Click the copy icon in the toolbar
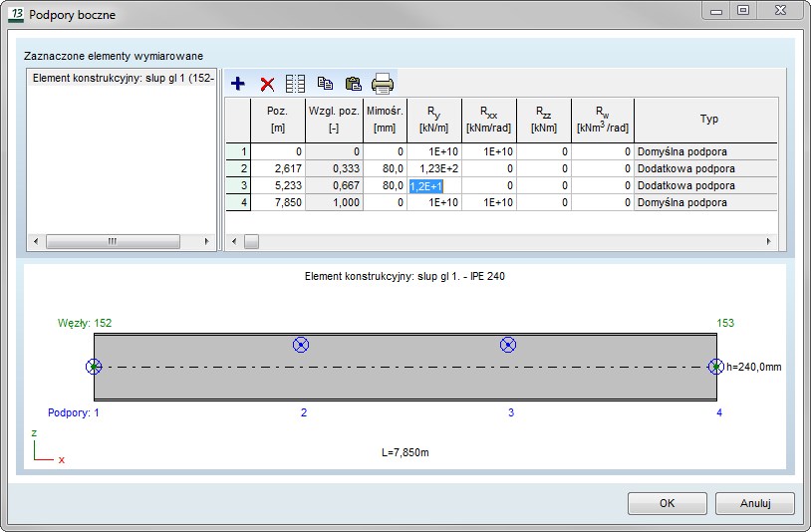The width and height of the screenshot is (811, 532). 325,84
